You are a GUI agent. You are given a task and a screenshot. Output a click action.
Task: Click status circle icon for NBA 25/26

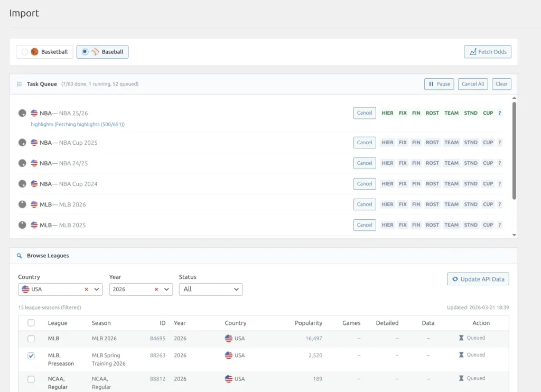(22, 113)
